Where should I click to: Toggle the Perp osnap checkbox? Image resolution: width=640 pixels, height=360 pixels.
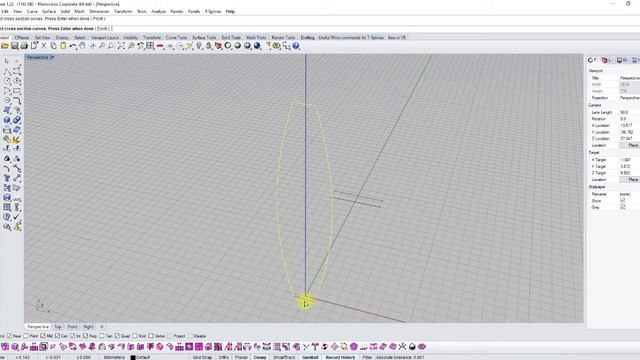[85, 336]
